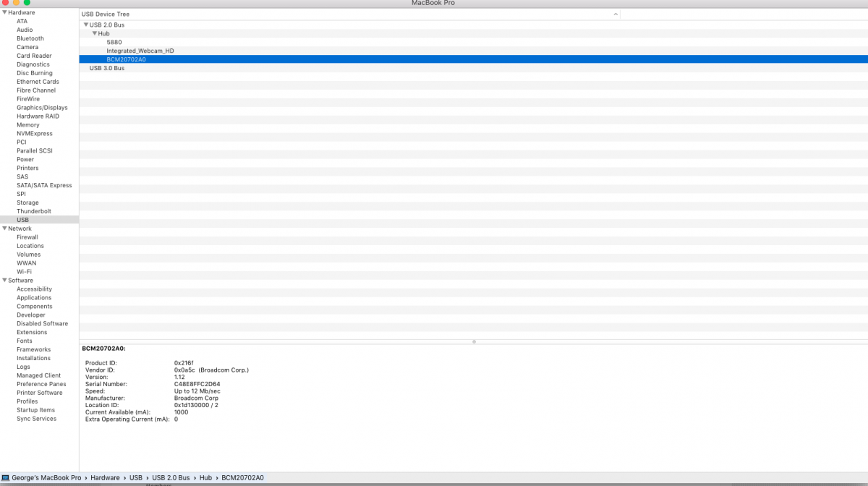
Task: Select Fonts in the sidebar
Action: tap(25, 341)
